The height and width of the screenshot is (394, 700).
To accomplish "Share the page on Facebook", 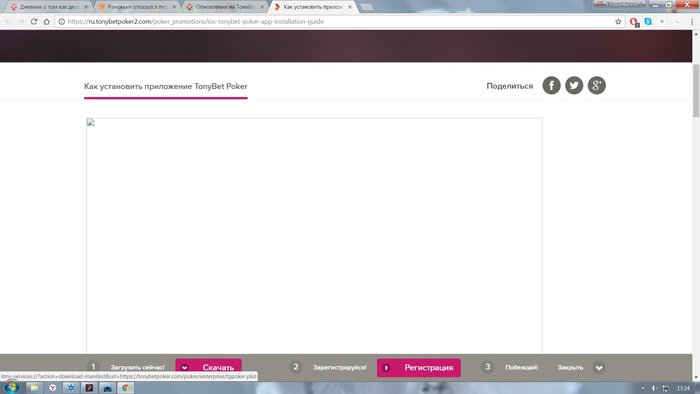I will 551,85.
